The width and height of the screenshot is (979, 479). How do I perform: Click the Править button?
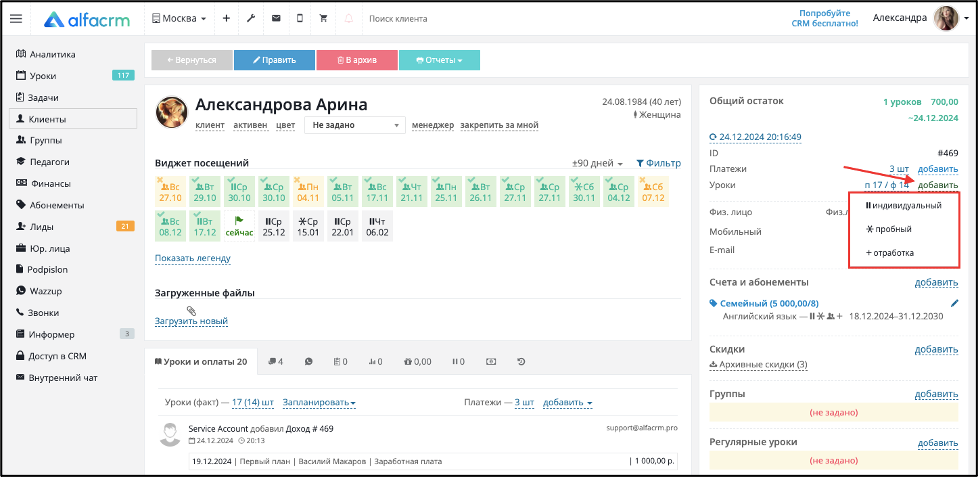[274, 60]
